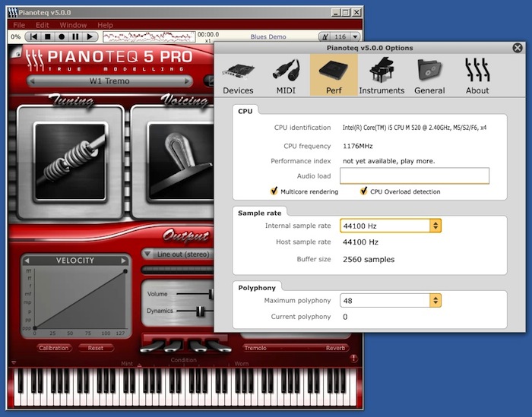Viewport: 532px width, 417px height.
Task: Open the Maximum polyphony dropdown
Action: click(391, 301)
